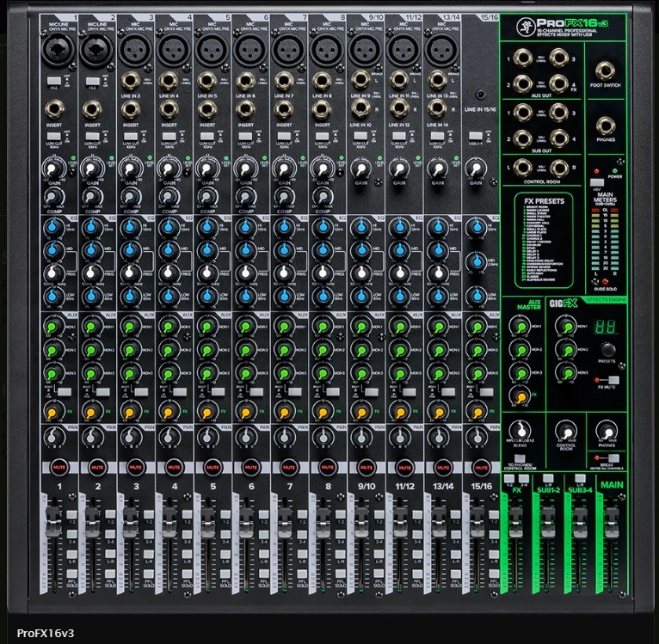Screen dimensions: 659x644
Task: Click the orange FX knob in AUX MASTER
Action: pos(519,396)
